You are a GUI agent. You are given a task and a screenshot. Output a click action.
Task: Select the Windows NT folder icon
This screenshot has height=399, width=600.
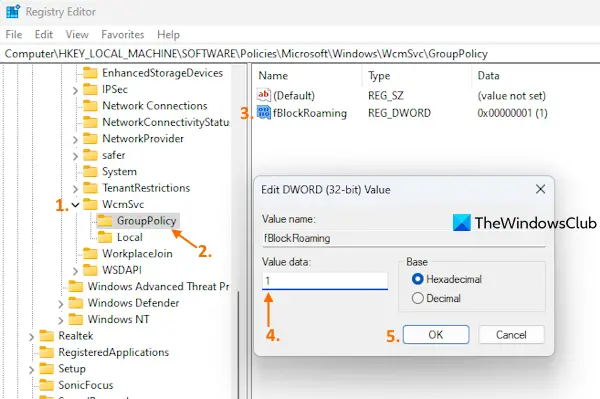point(76,319)
